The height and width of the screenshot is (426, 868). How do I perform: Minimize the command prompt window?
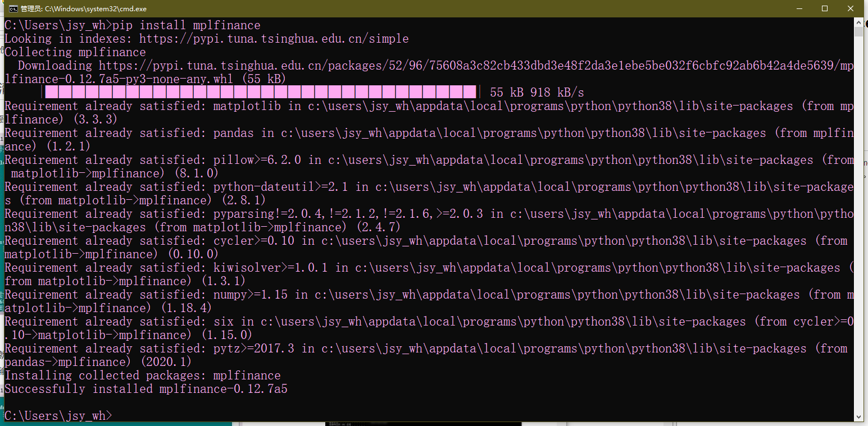[798, 8]
